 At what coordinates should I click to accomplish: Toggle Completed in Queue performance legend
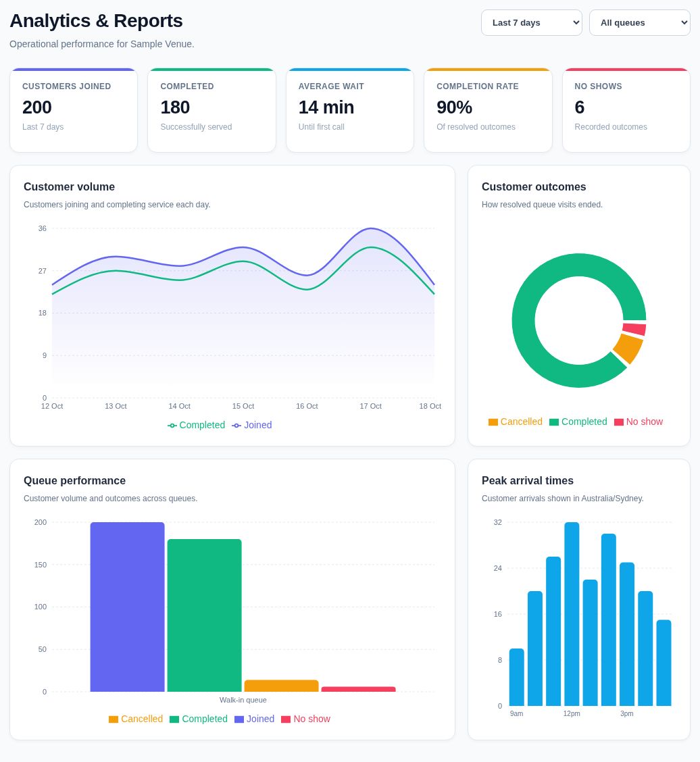coord(199,719)
